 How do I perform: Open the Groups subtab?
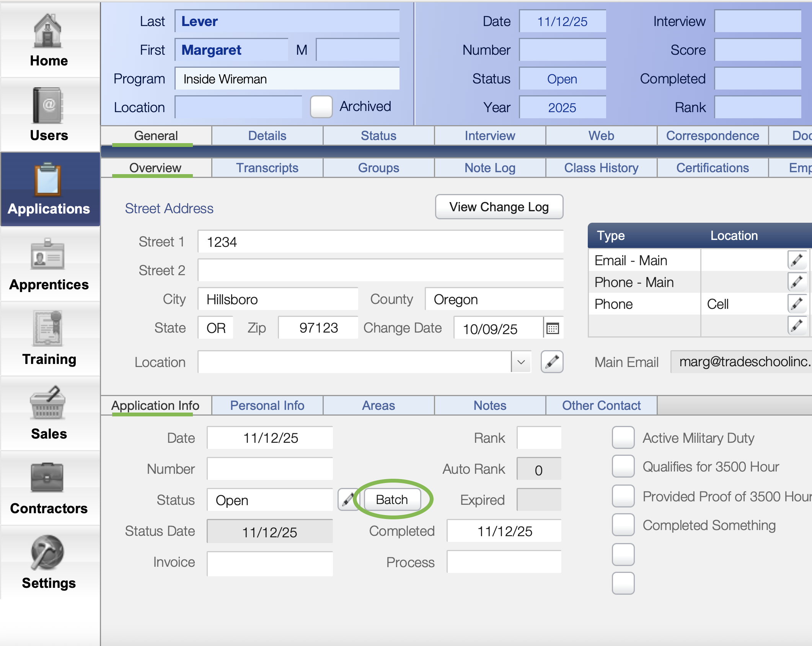pos(378,168)
